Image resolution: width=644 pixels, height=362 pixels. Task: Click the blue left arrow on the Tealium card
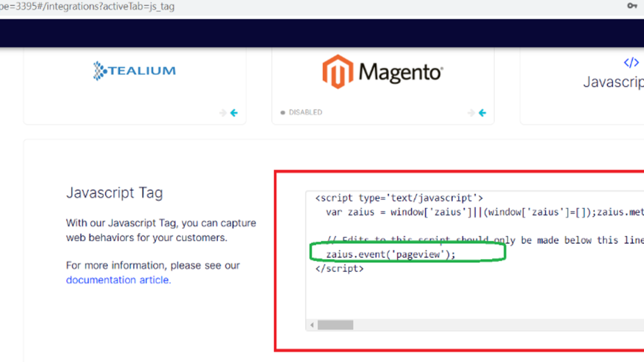[234, 113]
